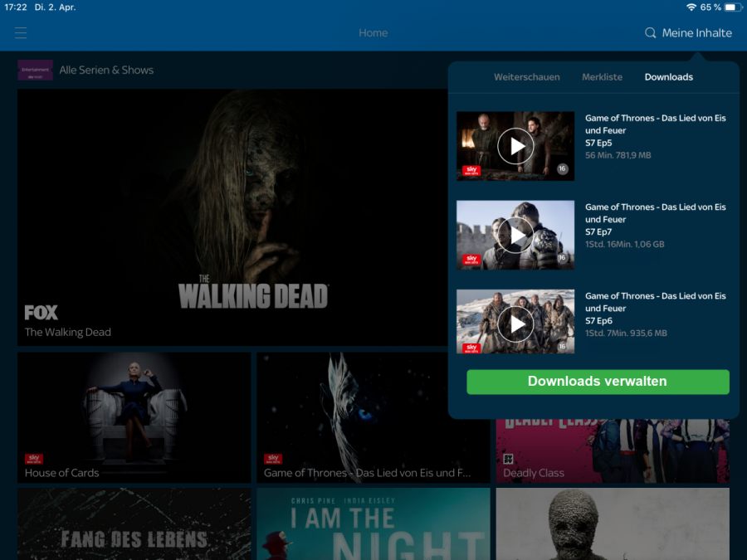
Task: Play Game of Thrones S7 Ep5 download
Action: (x=515, y=146)
